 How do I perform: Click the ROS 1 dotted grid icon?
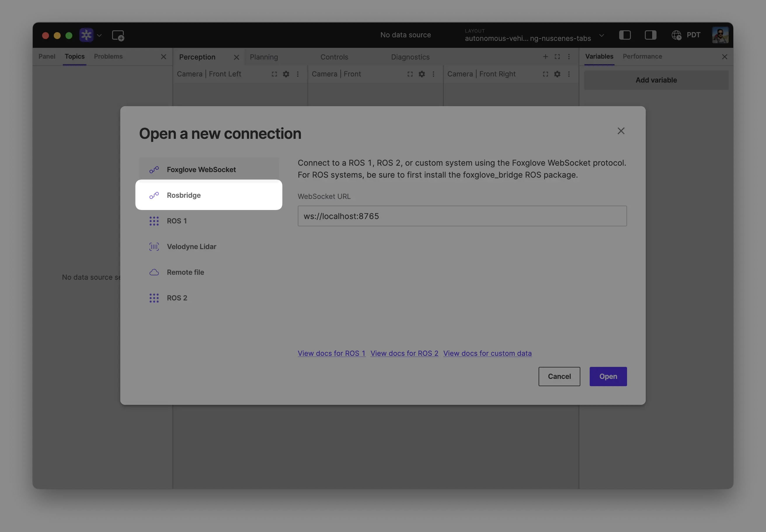pos(154,221)
